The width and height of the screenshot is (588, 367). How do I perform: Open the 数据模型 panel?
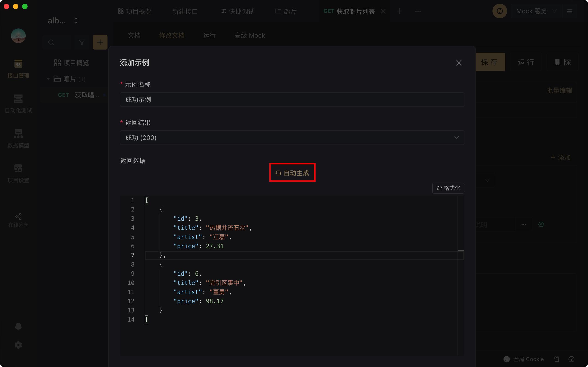coord(18,138)
